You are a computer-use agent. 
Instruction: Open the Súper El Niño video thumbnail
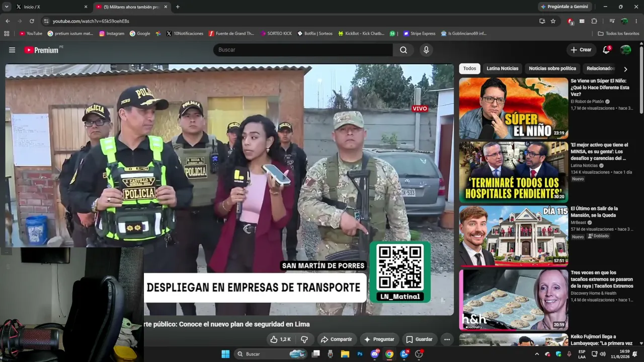[x=513, y=108]
